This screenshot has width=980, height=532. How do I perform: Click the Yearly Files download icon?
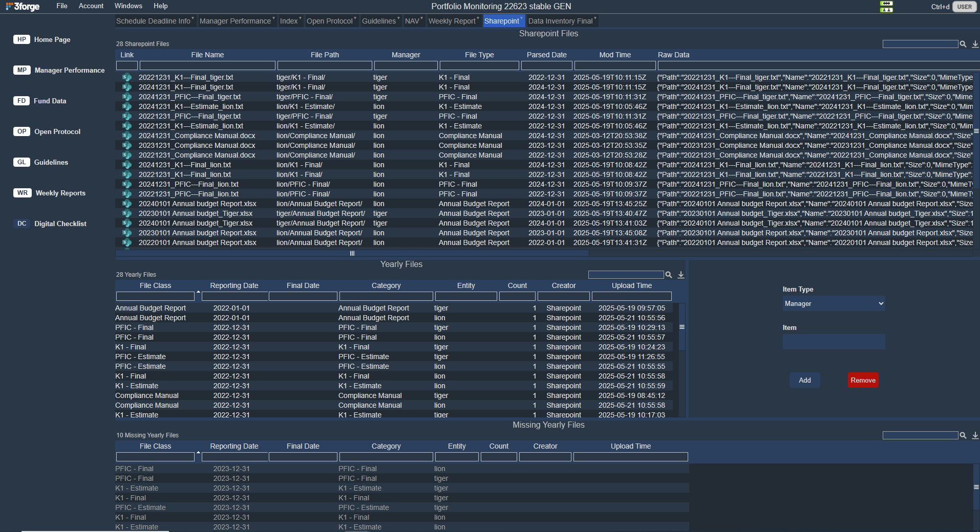(680, 275)
